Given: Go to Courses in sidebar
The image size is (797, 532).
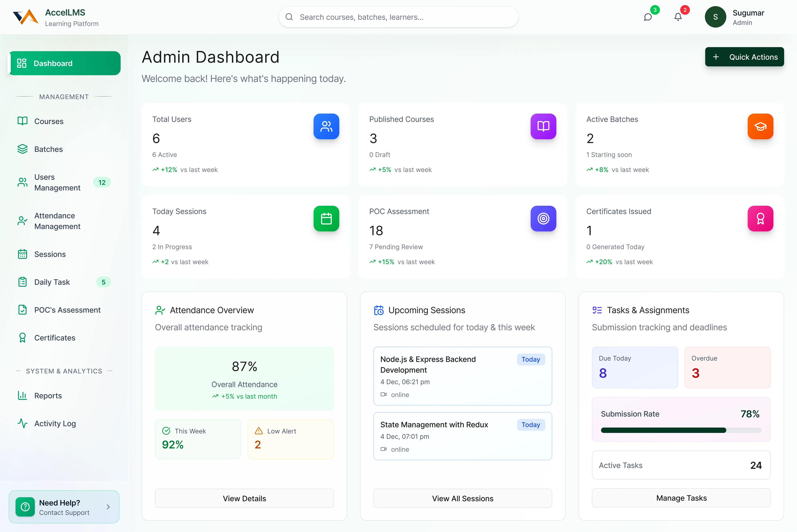Looking at the screenshot, I should (49, 121).
